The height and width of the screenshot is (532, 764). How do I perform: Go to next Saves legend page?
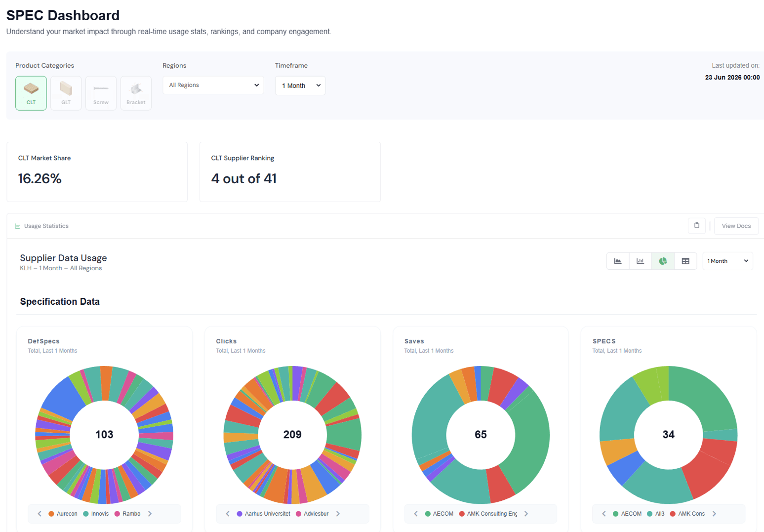click(x=526, y=514)
